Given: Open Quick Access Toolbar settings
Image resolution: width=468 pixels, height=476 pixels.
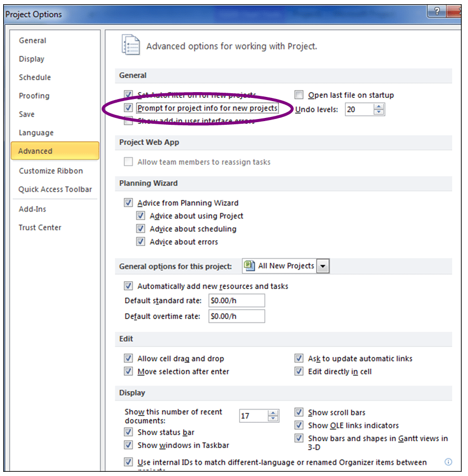Looking at the screenshot, I should (55, 190).
